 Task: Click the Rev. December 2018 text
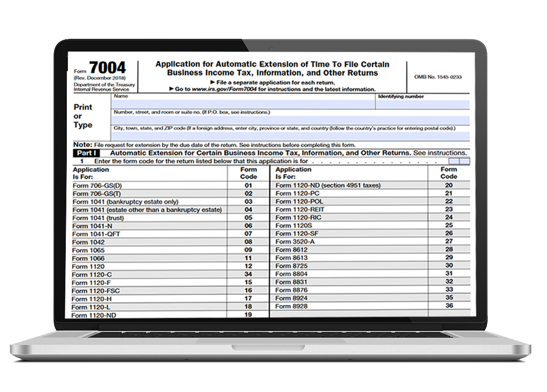(x=100, y=78)
